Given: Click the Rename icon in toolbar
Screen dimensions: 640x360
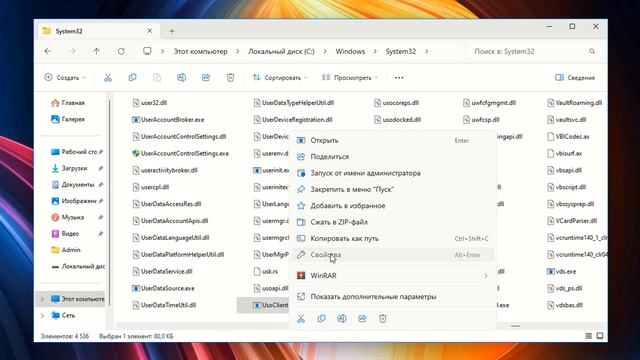Looking at the screenshot, I should coord(181,78).
